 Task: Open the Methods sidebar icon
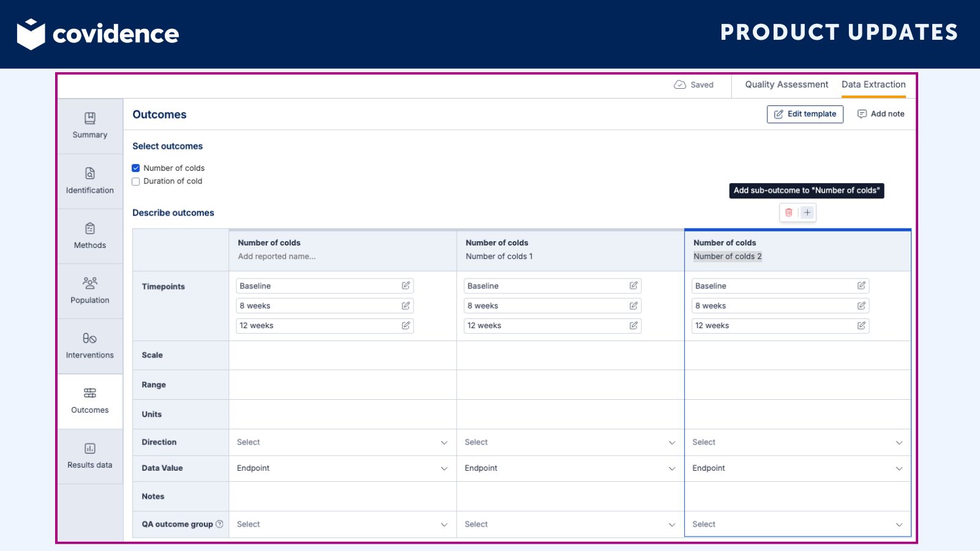click(x=90, y=228)
